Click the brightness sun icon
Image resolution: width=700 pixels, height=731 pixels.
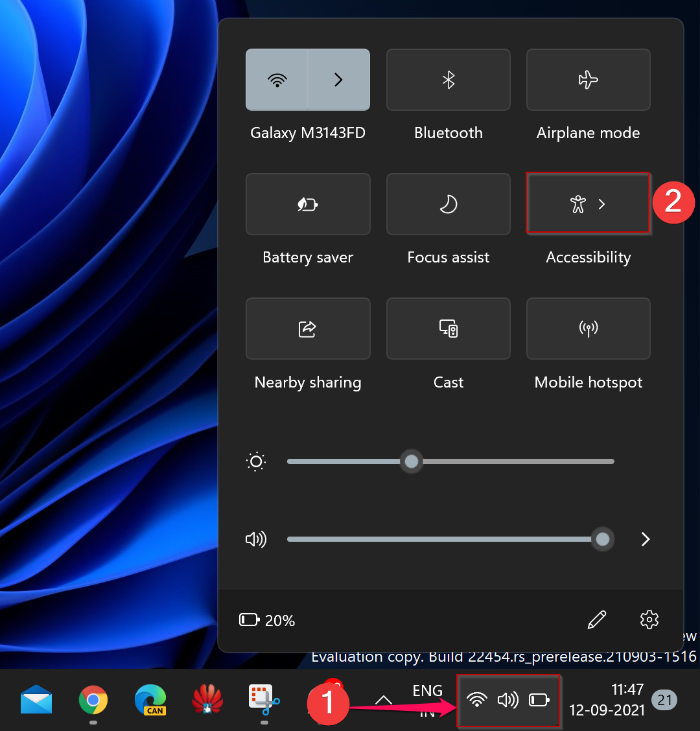[255, 461]
